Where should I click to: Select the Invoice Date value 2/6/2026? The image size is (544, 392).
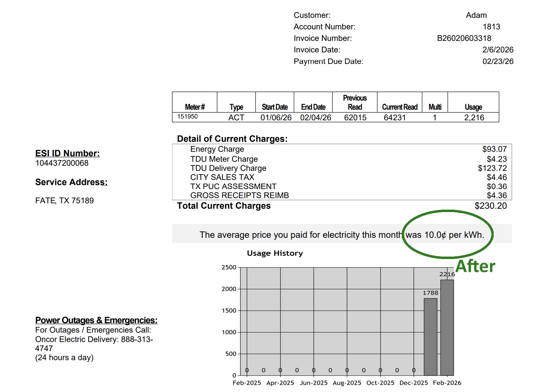click(498, 50)
